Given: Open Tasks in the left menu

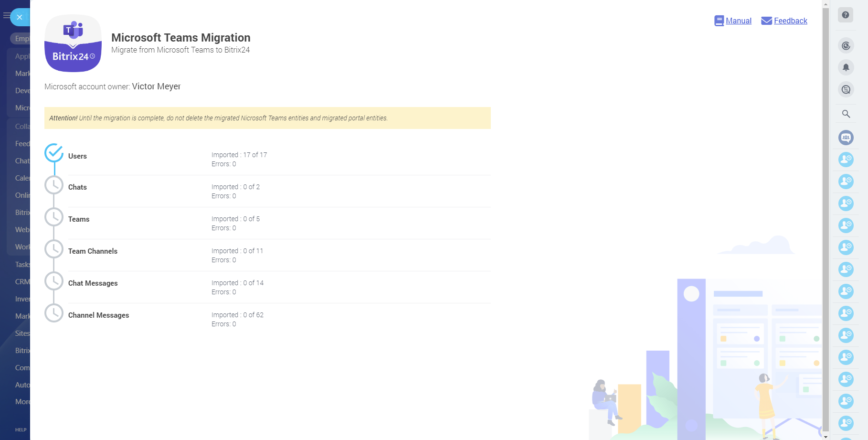Looking at the screenshot, I should pos(22,265).
